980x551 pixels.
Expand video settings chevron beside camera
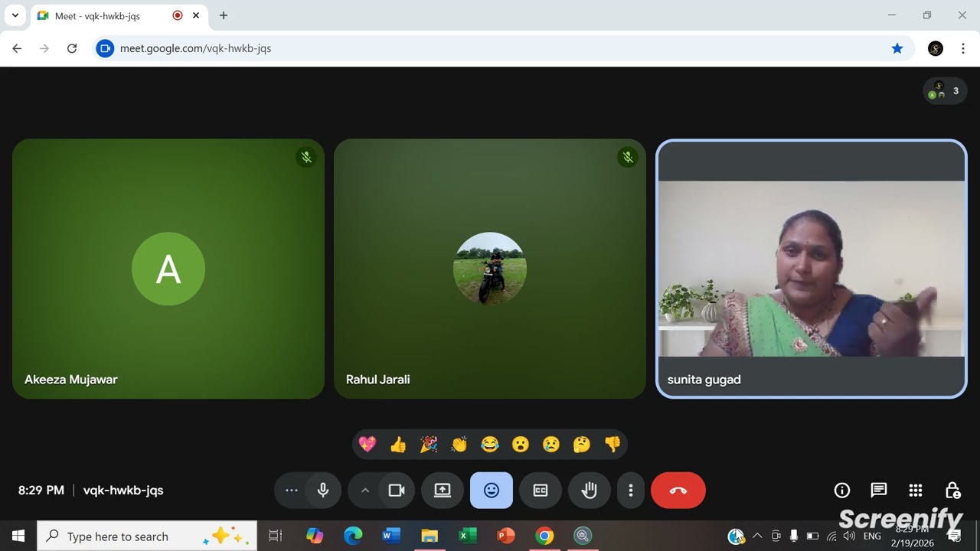click(x=365, y=491)
